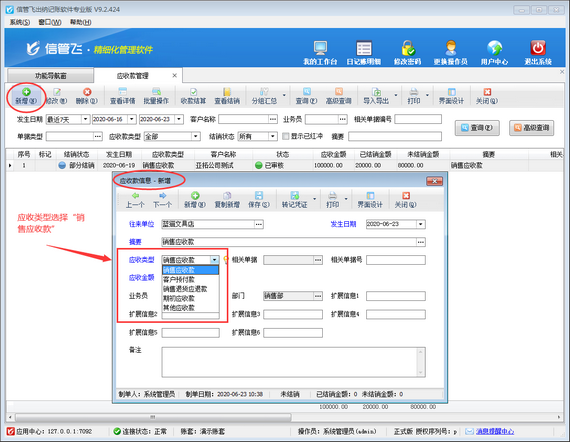Open the end date dropdown 2020-06-23
This screenshot has height=442, width=570.
tap(179, 119)
